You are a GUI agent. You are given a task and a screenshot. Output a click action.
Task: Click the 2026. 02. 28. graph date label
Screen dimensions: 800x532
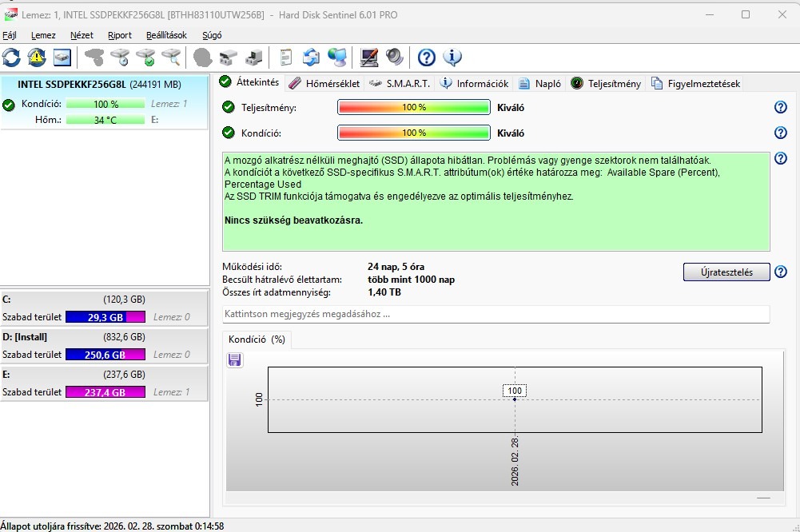[x=515, y=461]
